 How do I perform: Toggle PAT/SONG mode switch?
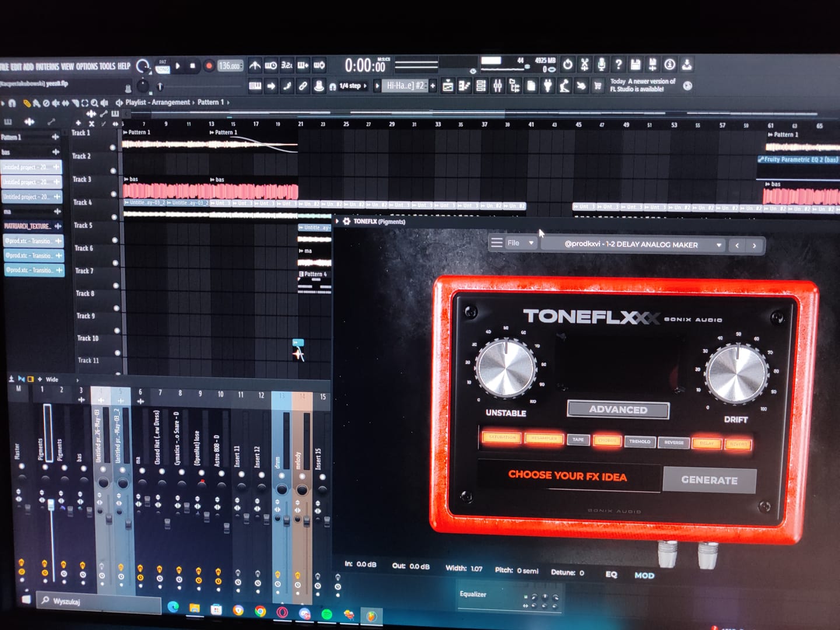point(162,66)
